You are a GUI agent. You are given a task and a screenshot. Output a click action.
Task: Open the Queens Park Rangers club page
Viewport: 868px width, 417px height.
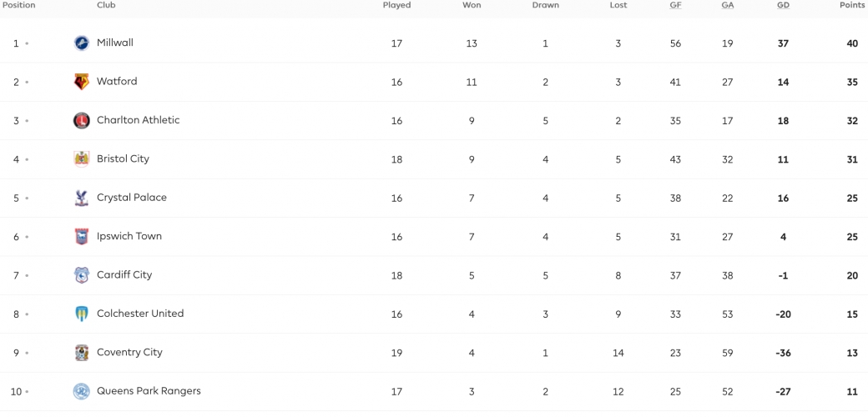pyautogui.click(x=149, y=391)
